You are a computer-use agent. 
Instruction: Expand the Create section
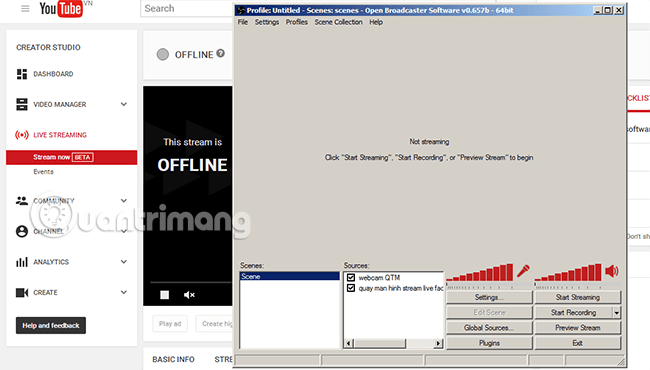pos(124,293)
